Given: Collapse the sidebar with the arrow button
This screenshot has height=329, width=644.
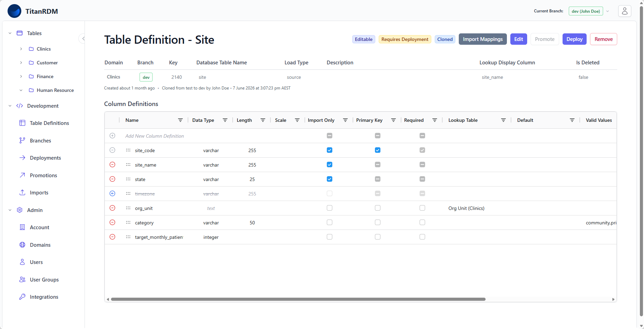Looking at the screenshot, I should pyautogui.click(x=83, y=39).
